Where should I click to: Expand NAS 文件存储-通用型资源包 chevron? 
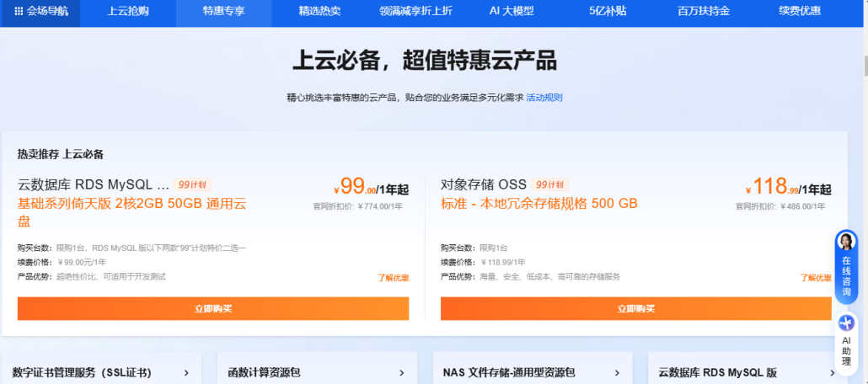click(x=617, y=373)
